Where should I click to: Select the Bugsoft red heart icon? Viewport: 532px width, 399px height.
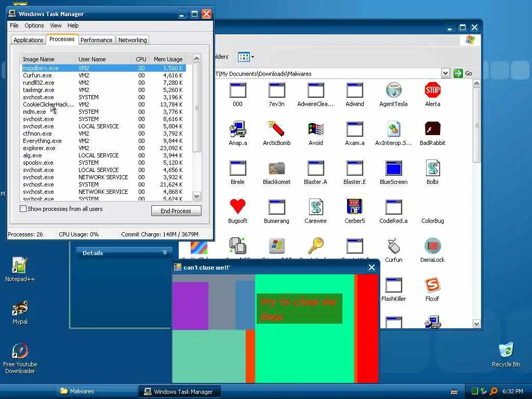[x=237, y=207]
